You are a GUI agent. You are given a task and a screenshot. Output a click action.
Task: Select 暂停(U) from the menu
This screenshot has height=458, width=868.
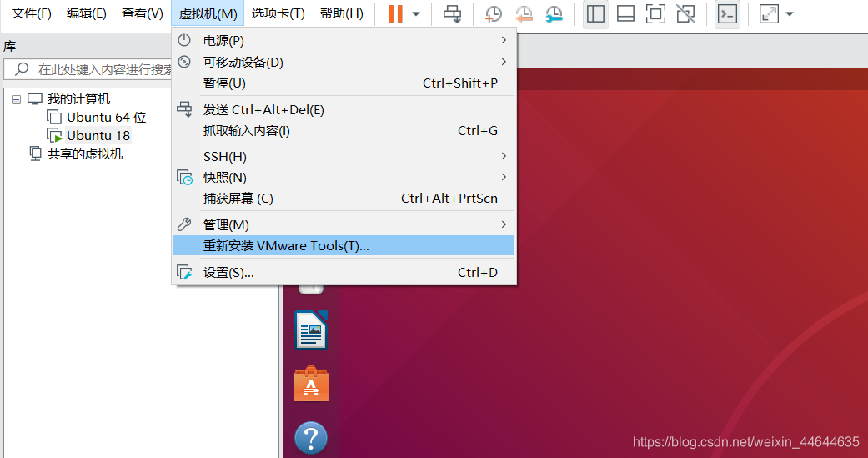(344, 83)
